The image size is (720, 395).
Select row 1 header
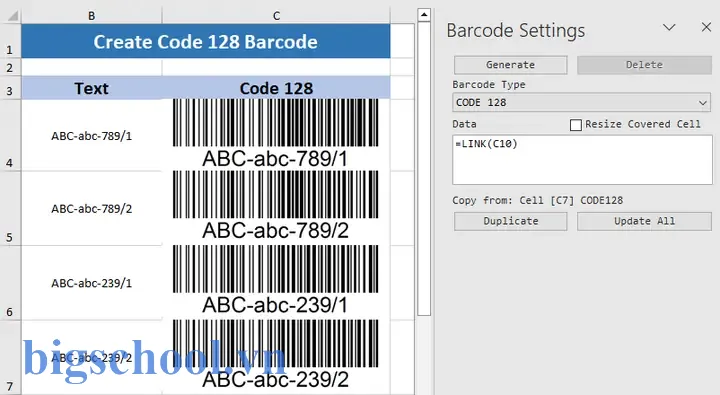pos(10,41)
